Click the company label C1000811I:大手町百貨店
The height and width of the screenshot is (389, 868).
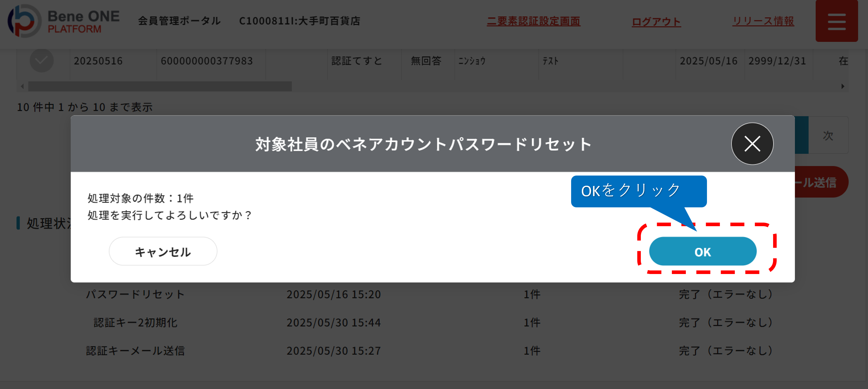pos(300,21)
